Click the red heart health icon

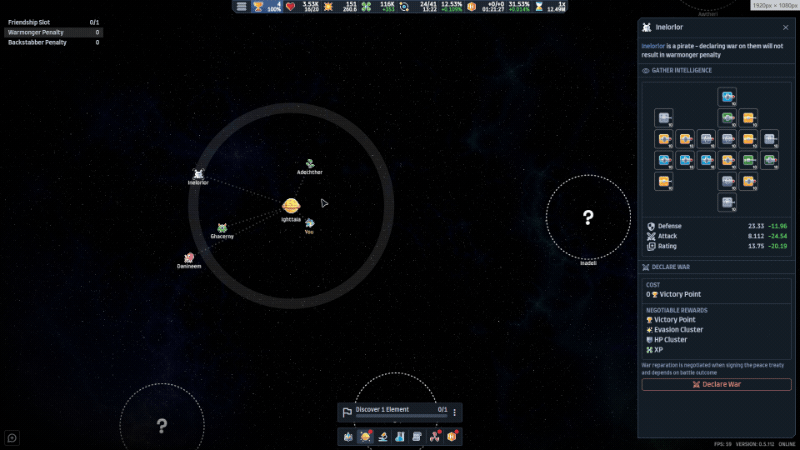(290, 7)
